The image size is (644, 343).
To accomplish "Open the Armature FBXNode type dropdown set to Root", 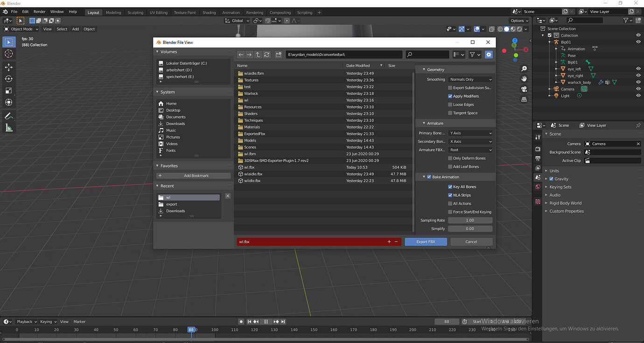I will click(470, 150).
